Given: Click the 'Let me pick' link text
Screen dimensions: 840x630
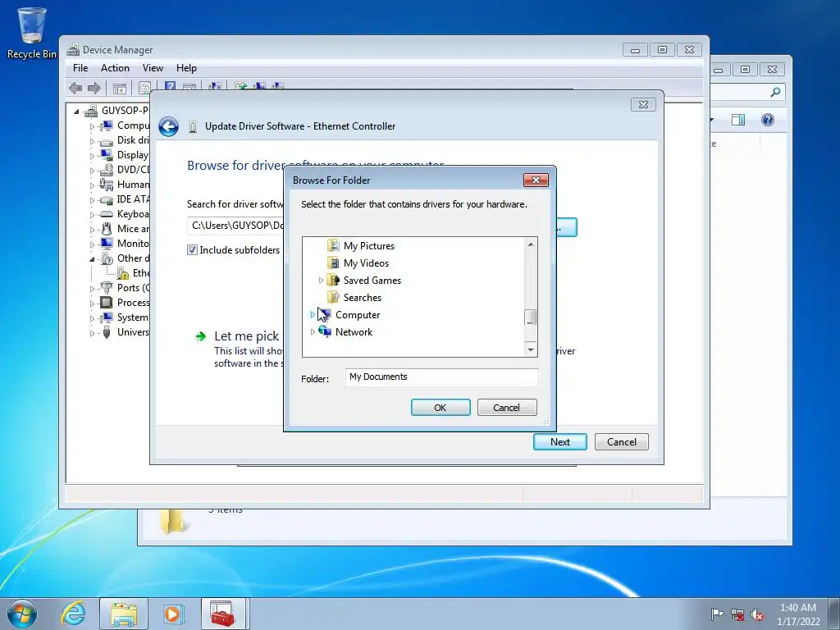Looking at the screenshot, I should 246,336.
